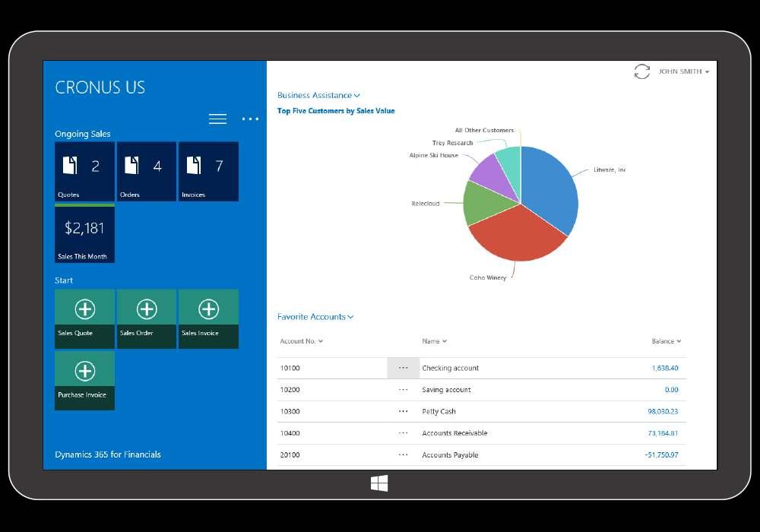
Task: Create a new Sales Invoice
Action: [208, 318]
